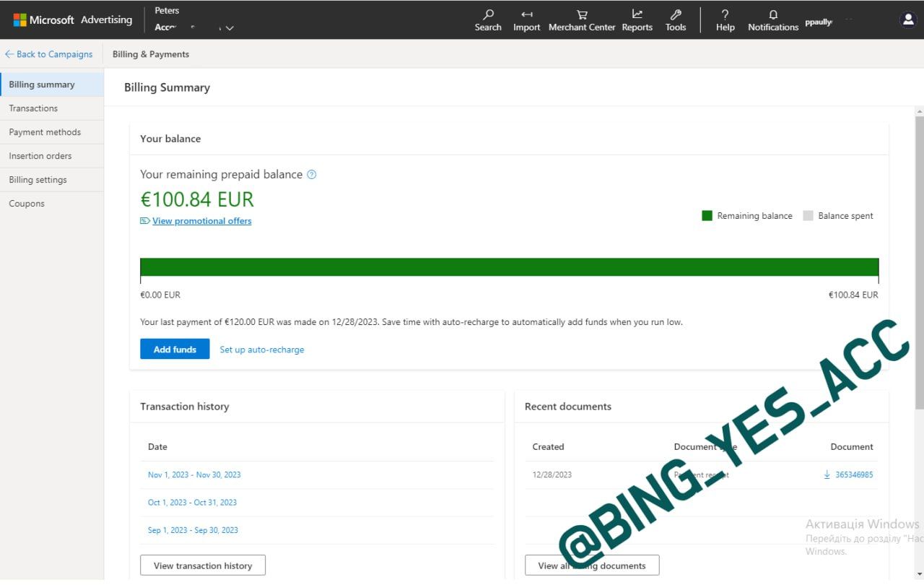Click the green remaining balance bar

tap(509, 267)
